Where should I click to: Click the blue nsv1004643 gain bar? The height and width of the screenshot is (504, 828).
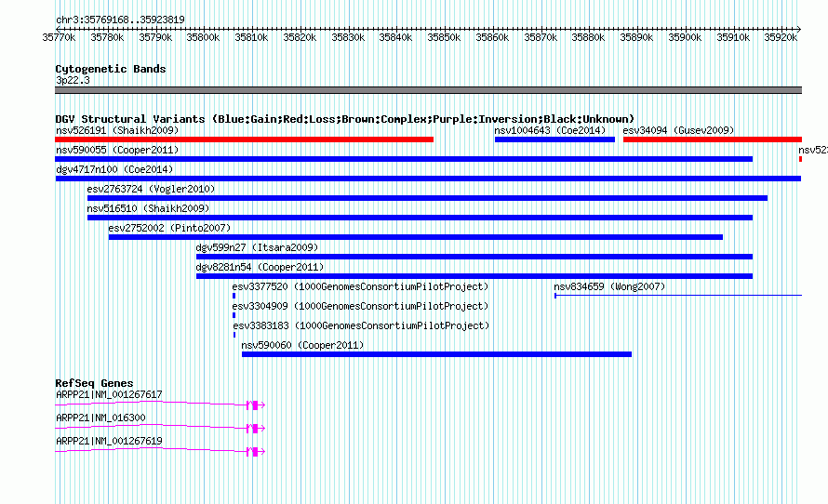coord(554,139)
